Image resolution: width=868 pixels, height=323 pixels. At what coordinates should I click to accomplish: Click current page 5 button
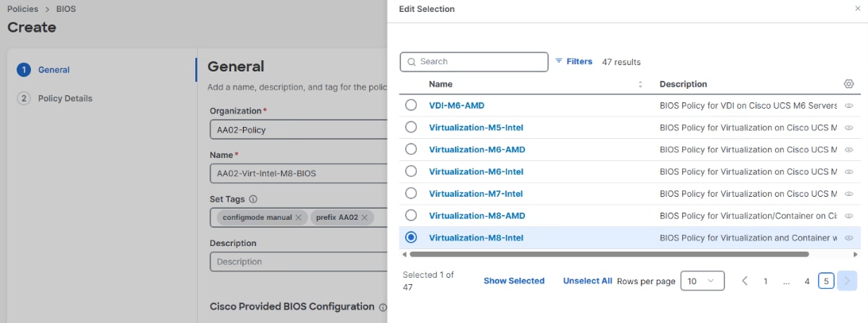pos(826,282)
